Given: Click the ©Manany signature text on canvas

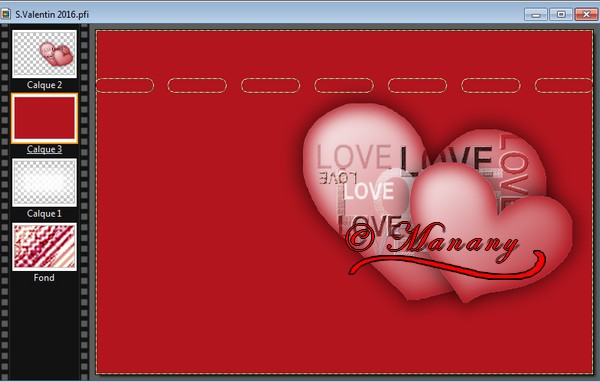Looking at the screenshot, I should tap(432, 241).
